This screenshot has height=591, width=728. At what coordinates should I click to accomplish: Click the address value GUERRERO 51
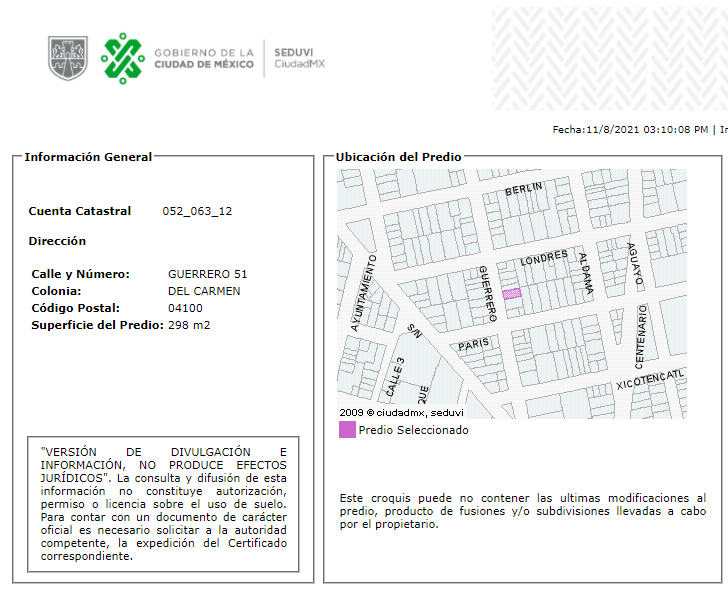(x=208, y=274)
